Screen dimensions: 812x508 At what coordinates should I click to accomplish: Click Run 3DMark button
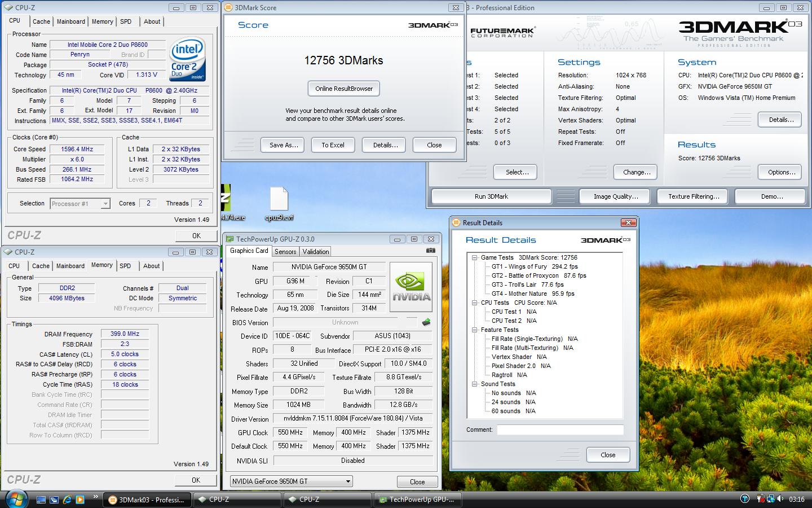pos(491,196)
